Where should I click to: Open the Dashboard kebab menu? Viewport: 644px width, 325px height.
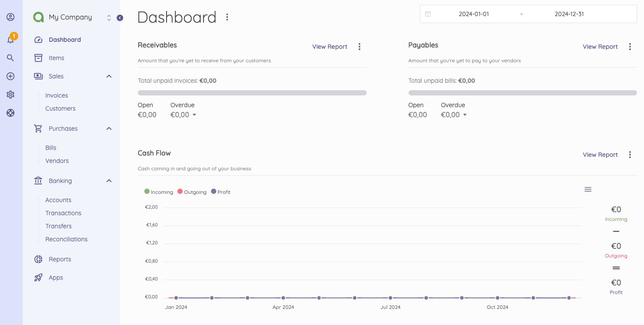[x=227, y=17]
